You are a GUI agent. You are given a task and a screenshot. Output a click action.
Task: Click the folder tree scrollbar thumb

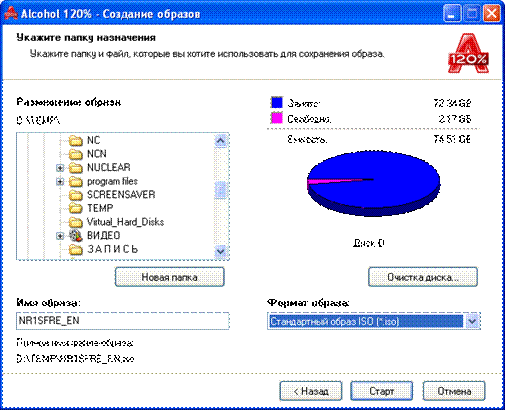pyautogui.click(x=220, y=190)
